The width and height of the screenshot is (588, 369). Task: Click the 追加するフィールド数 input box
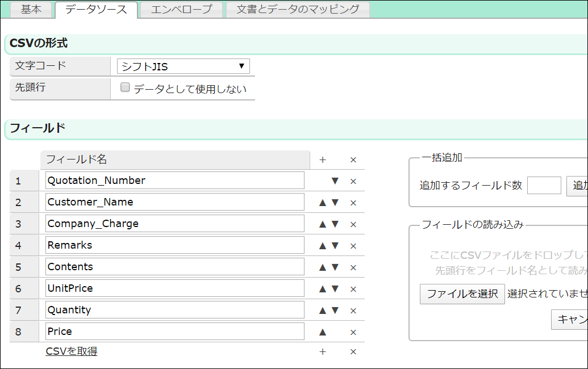tap(544, 186)
